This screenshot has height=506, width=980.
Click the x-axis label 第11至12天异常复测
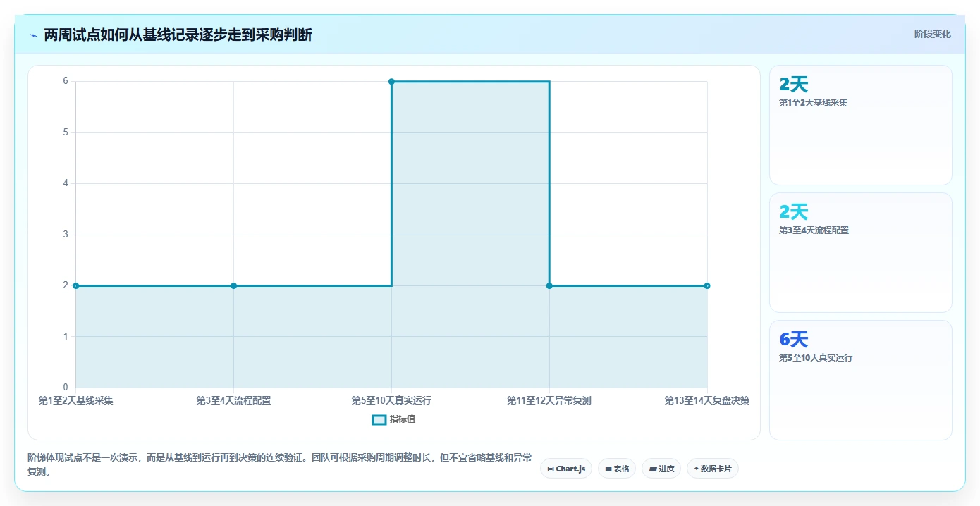549,400
